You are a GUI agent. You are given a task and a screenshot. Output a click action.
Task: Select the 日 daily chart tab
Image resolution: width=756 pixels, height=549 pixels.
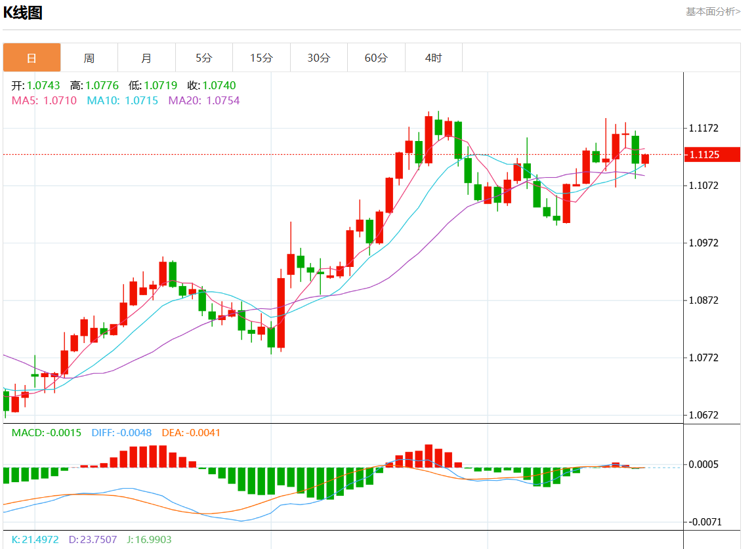(31, 58)
